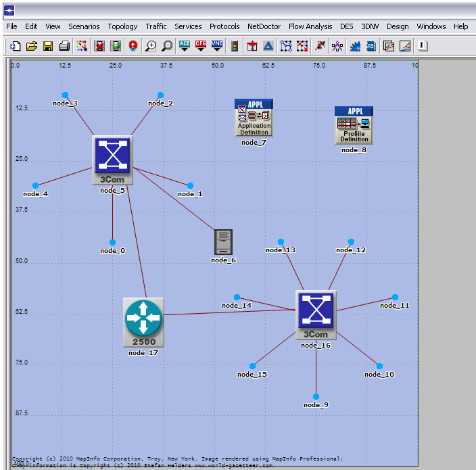Open the ACE import dropdown

pyautogui.click(x=185, y=46)
